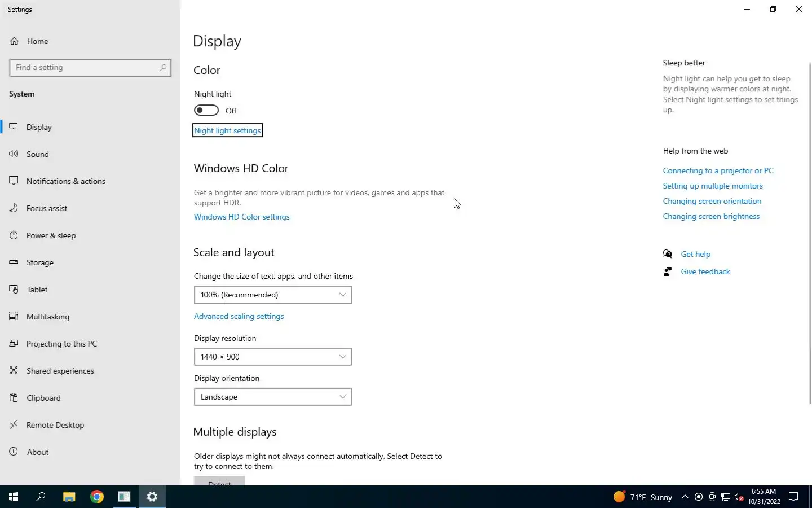812x508 pixels.
Task: Open network status tray icon
Action: (726, 497)
